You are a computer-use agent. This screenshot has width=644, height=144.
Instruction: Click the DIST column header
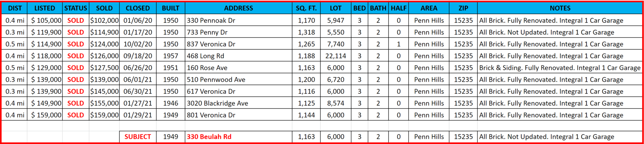15,8
